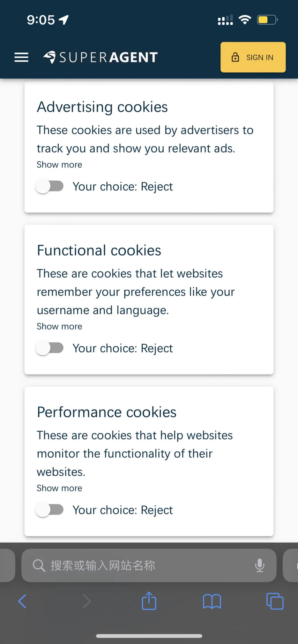This screenshot has width=298, height=644.
Task: Enable the Advertising cookies toggle
Action: (x=50, y=187)
